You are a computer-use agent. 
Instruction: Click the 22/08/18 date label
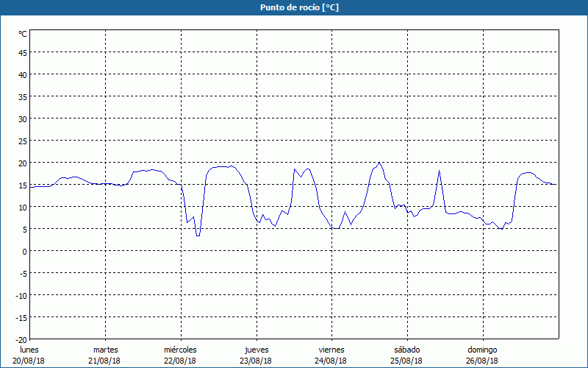[180, 361]
